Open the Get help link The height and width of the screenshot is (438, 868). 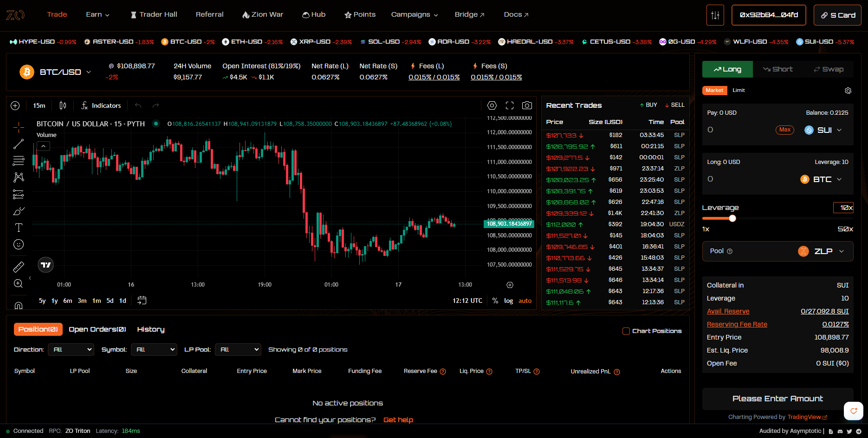398,419
